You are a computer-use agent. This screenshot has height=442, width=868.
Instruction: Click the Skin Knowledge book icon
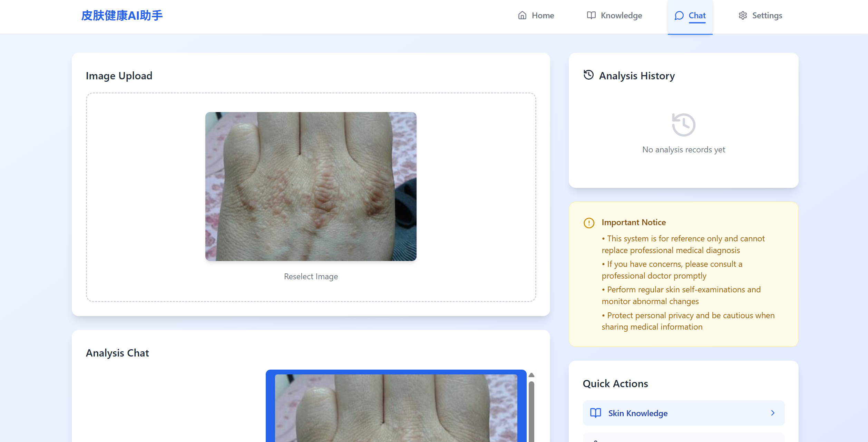click(x=595, y=413)
